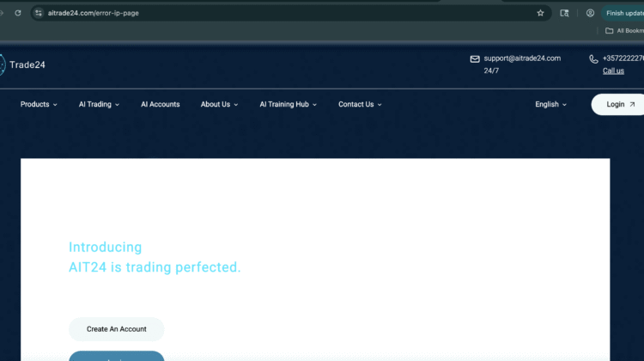Click the browser reload icon

pos(17,13)
